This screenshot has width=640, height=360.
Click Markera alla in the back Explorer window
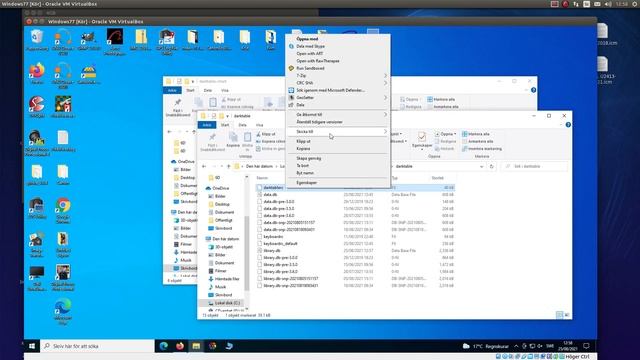[x=441, y=99]
